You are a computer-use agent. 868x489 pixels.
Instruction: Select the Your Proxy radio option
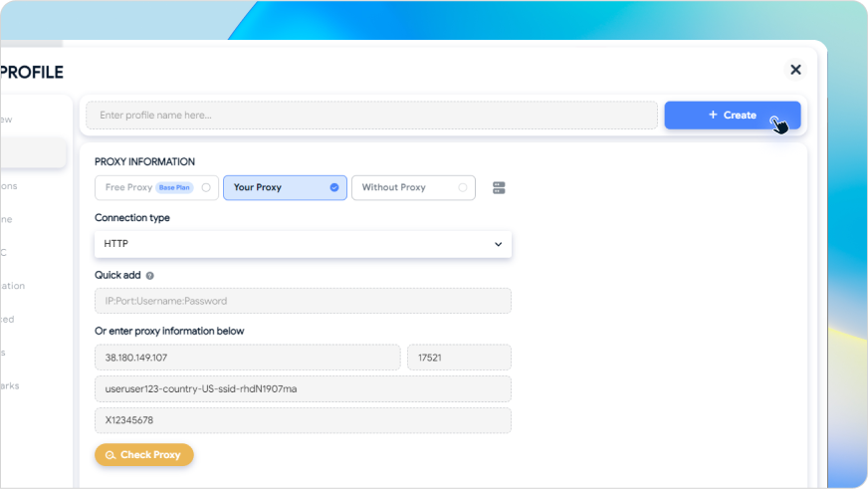point(285,188)
